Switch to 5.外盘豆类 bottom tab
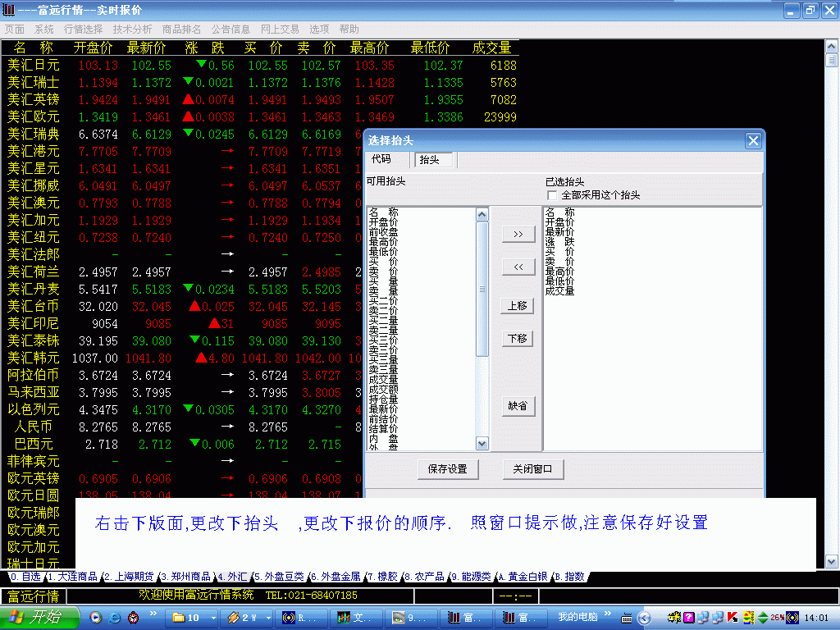The width and height of the screenshot is (840, 630). tap(279, 577)
